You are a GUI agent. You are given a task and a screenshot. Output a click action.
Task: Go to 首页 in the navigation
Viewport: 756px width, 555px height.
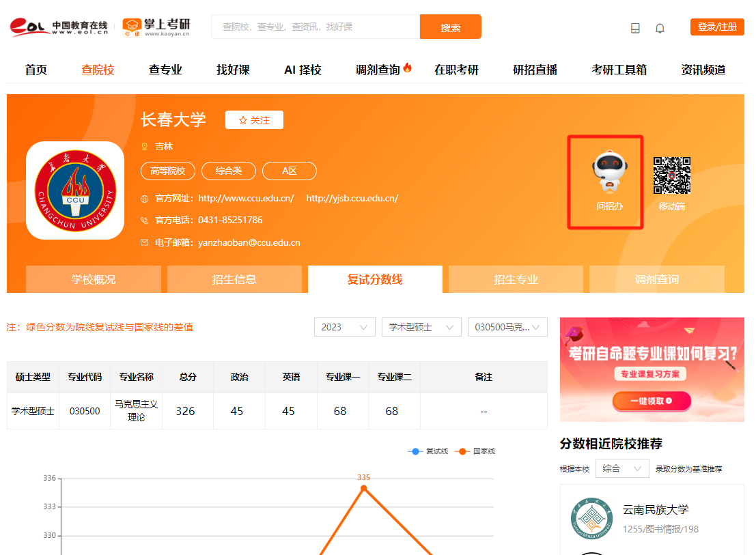pyautogui.click(x=36, y=70)
